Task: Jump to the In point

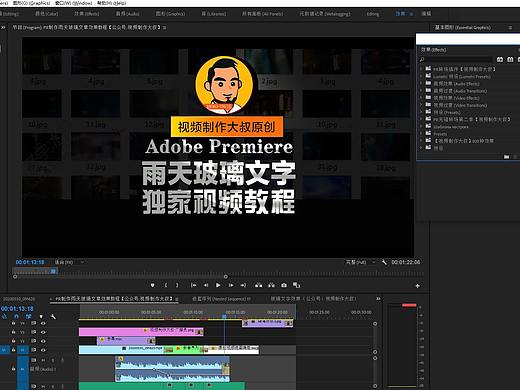Action: click(193, 285)
